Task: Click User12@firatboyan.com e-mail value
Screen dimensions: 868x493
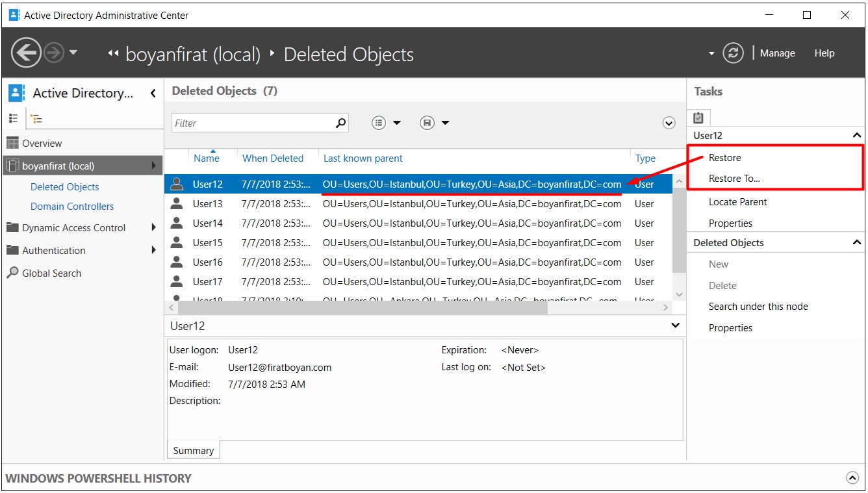Action: 280,367
